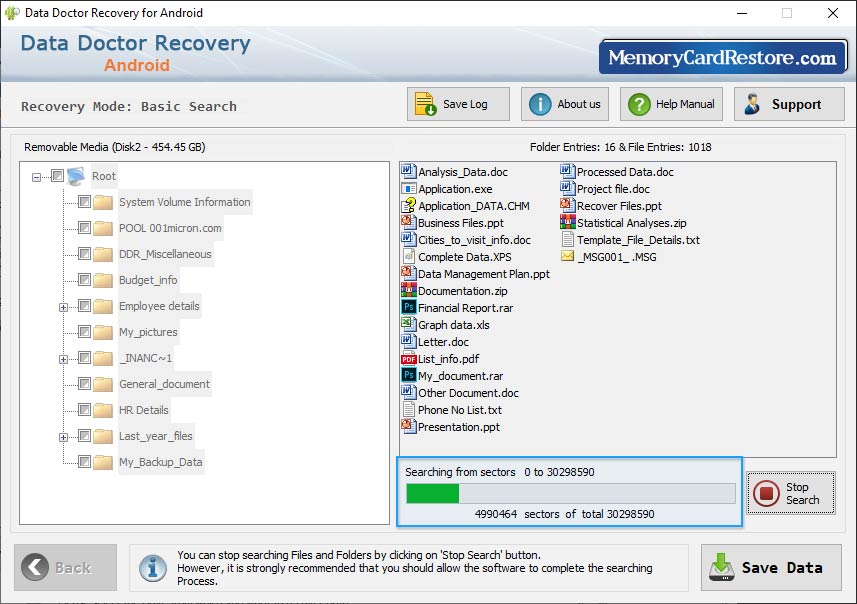Select the Root computer icon
The image size is (857, 604).
[76, 176]
